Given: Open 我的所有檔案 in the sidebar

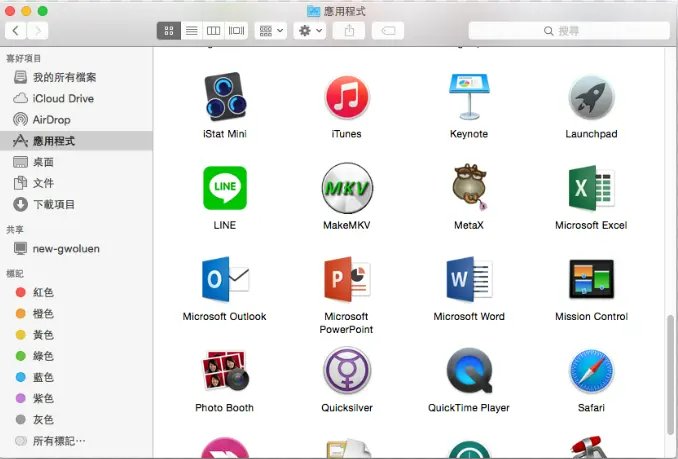Looking at the screenshot, I should (76, 77).
